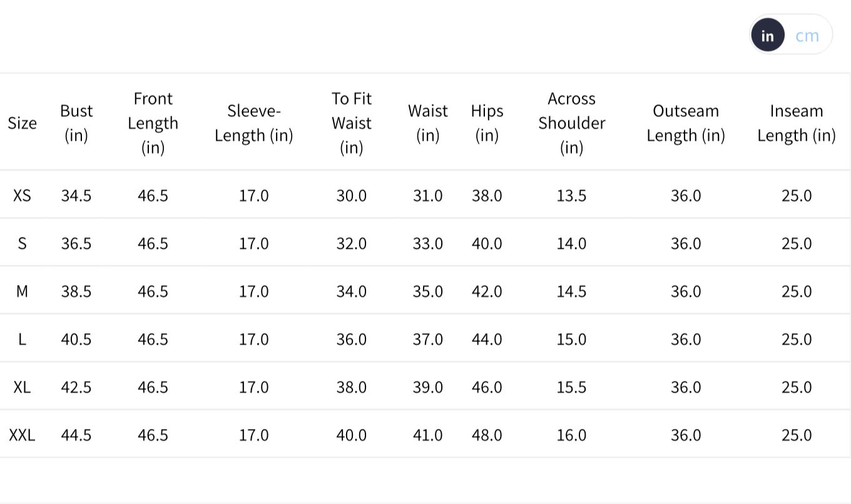851x504 pixels.
Task: Click the 44.5 bust value for XXL
Action: [x=76, y=435]
